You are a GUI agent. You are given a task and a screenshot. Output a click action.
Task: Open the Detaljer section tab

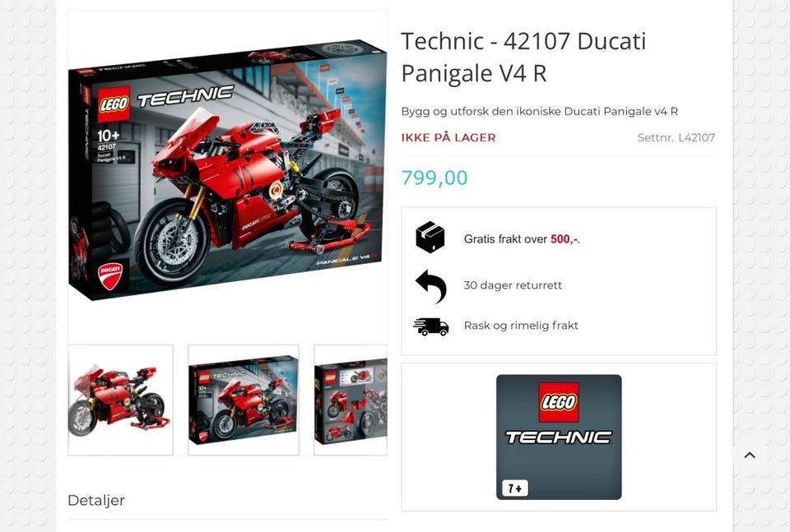95,500
